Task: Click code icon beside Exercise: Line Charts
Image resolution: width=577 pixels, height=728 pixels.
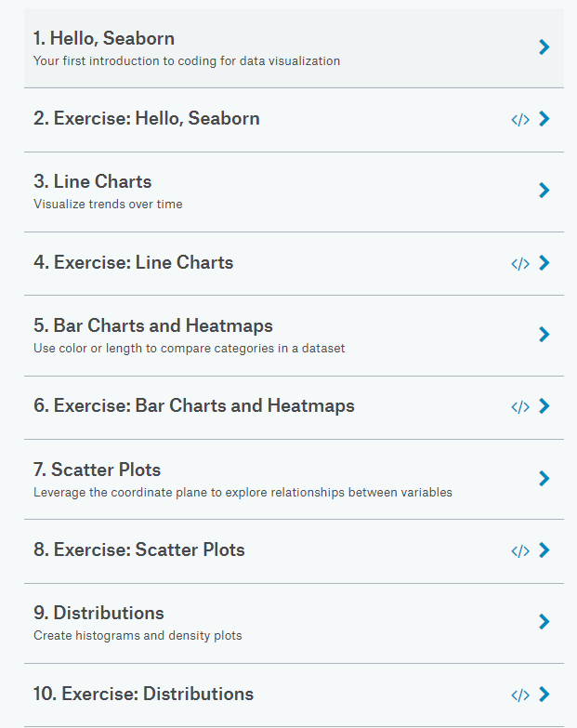Action: 520,263
